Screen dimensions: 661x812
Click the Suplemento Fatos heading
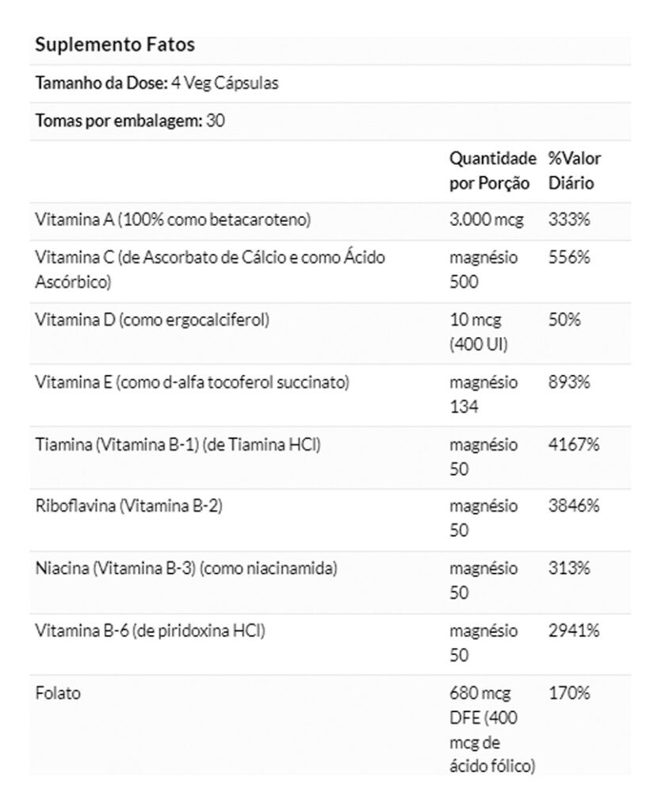point(115,44)
